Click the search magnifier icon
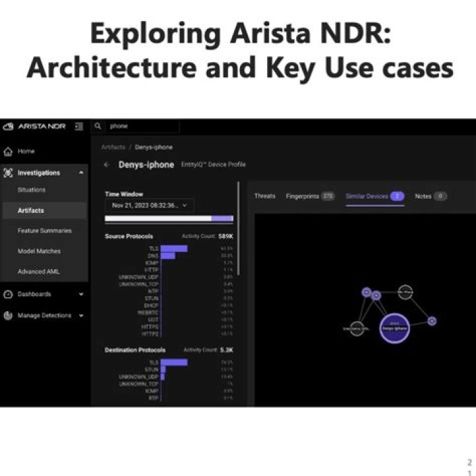 [98, 126]
